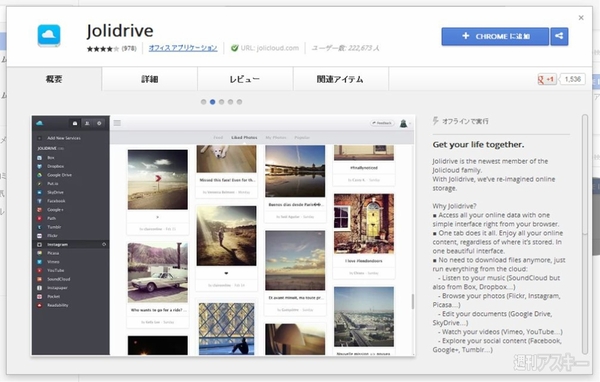The image size is (600, 382).
Task: Click the green verified check icon
Action: [234, 48]
